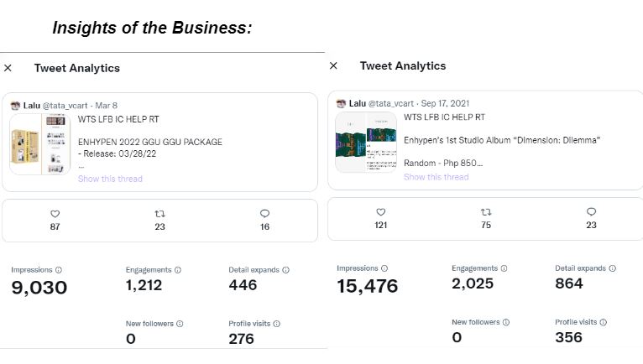
Task: Click the like heart icon showing 87
Action: click(55, 214)
